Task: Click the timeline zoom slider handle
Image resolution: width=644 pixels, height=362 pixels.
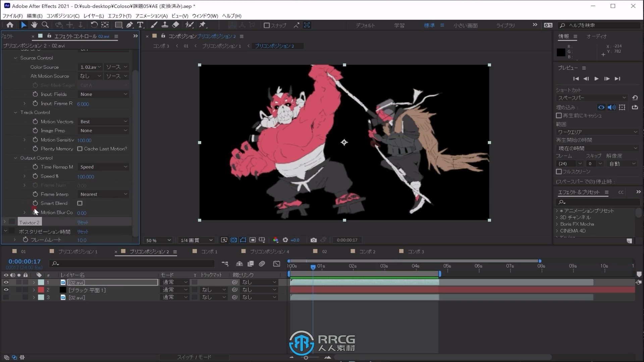Action: (306, 358)
